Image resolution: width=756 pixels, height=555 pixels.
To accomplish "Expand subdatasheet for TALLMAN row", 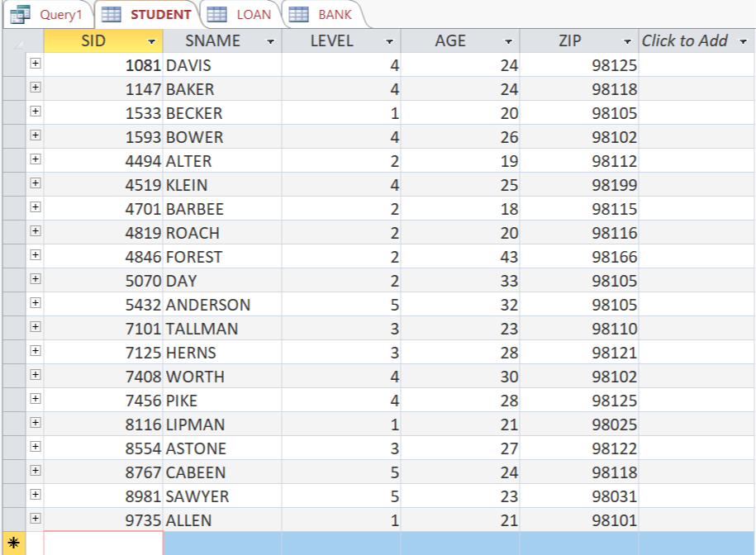I will [36, 327].
